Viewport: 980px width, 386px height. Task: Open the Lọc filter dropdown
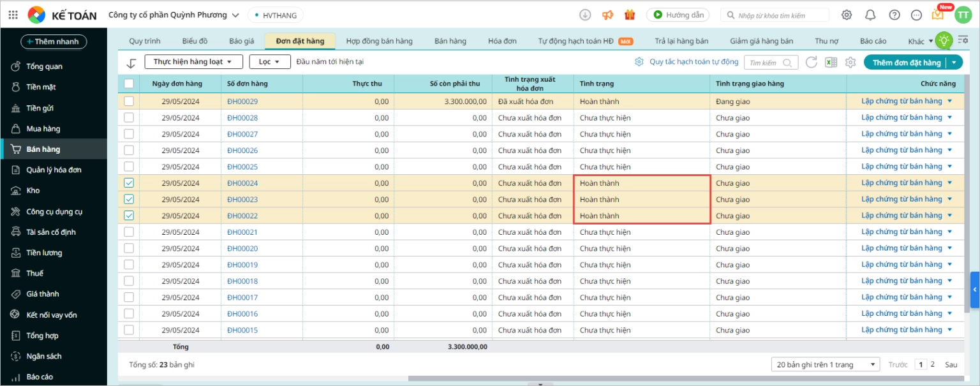(269, 62)
